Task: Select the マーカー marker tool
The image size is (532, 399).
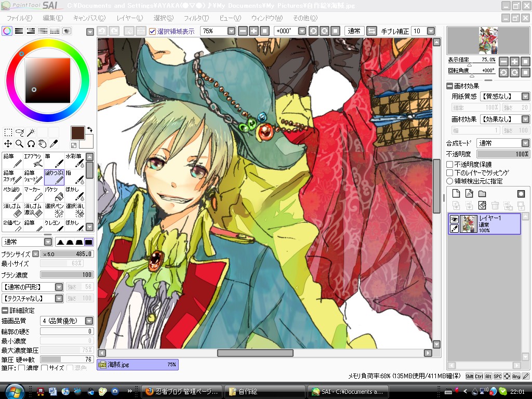Action: 33,194
